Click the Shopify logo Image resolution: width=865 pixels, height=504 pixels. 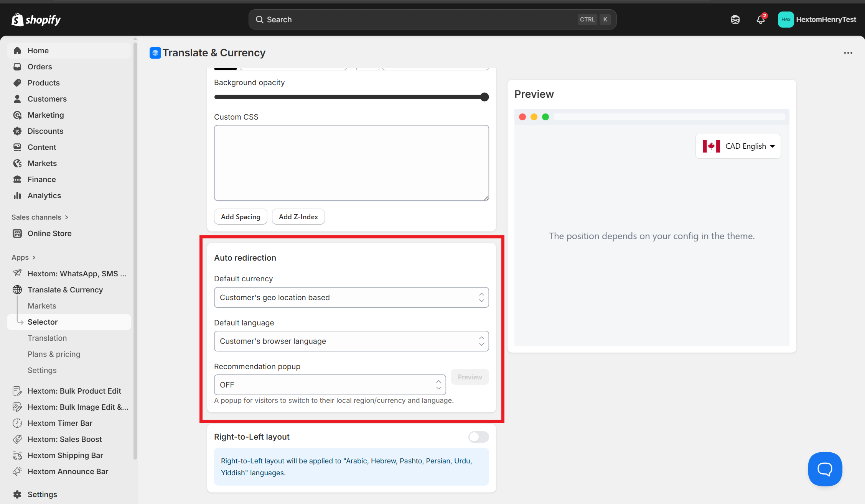pos(36,20)
